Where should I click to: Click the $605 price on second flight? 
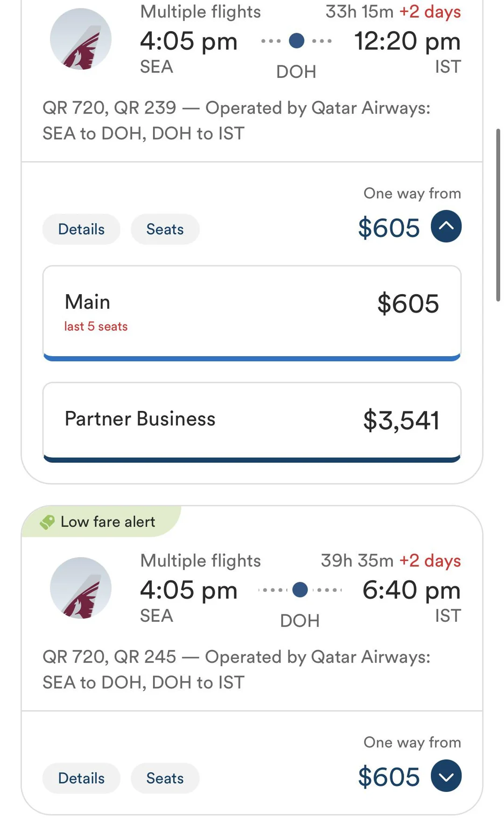pos(389,777)
